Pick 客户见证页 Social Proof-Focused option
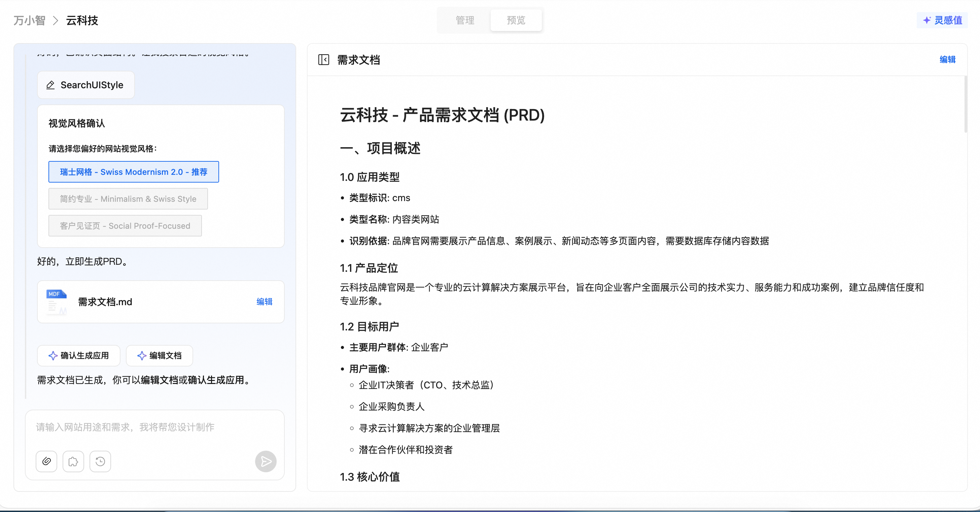 (x=125, y=226)
